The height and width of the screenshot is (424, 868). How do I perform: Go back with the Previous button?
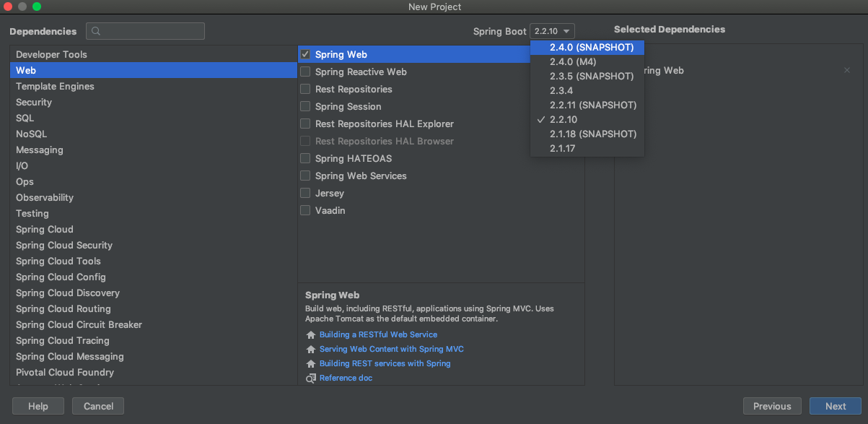click(772, 406)
